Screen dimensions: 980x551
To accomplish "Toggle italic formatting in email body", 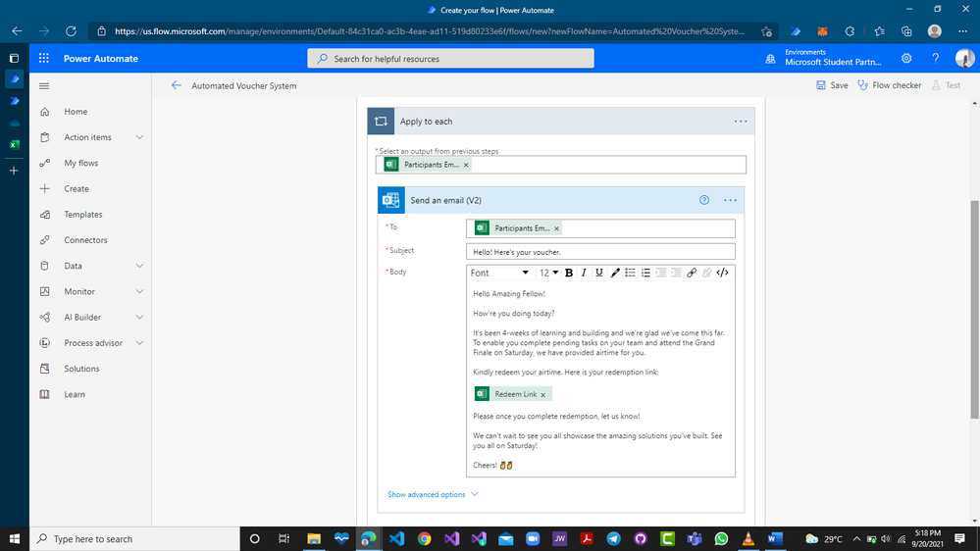I will click(x=584, y=273).
